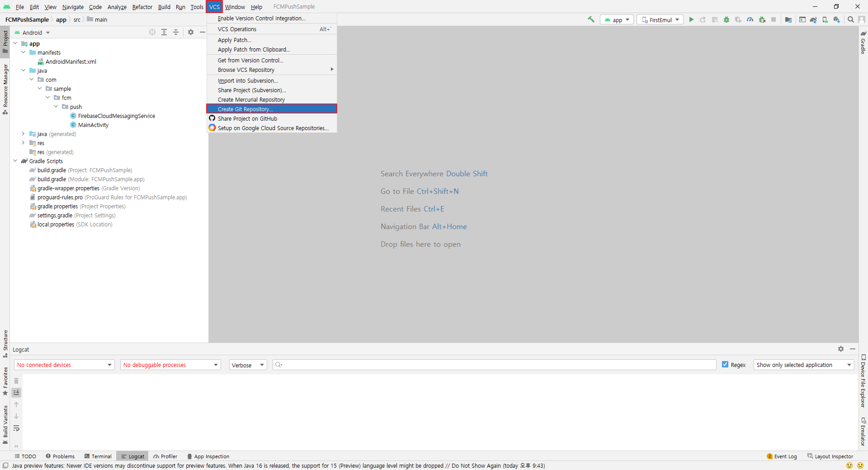Open the Tools menu
This screenshot has height=470, width=868.
tap(197, 7)
